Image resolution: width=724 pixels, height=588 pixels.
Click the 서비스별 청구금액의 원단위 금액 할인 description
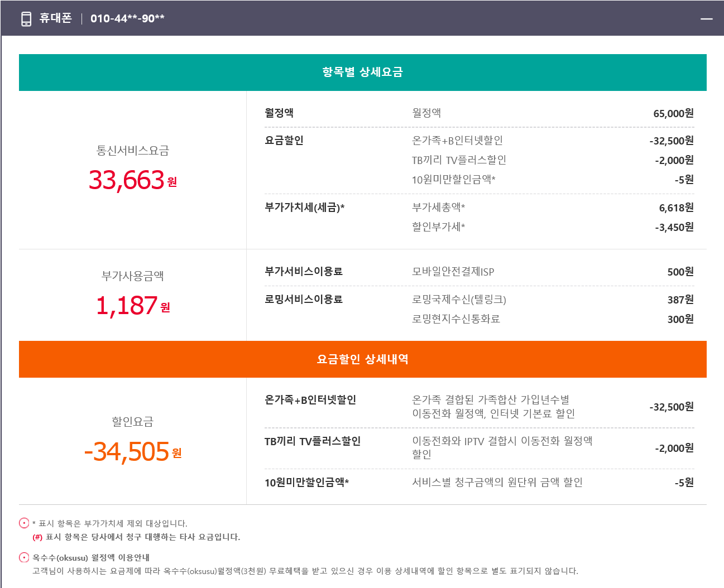tap(497, 483)
